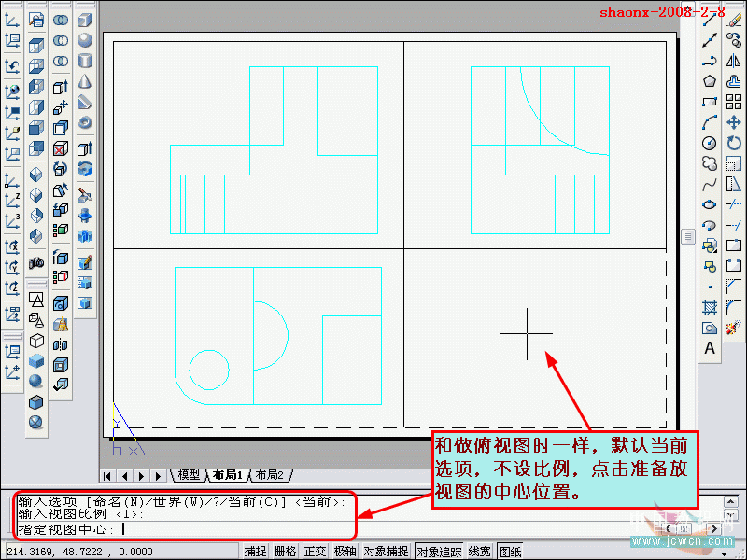Select the Construction Line tool
The image size is (747, 560).
point(710,40)
